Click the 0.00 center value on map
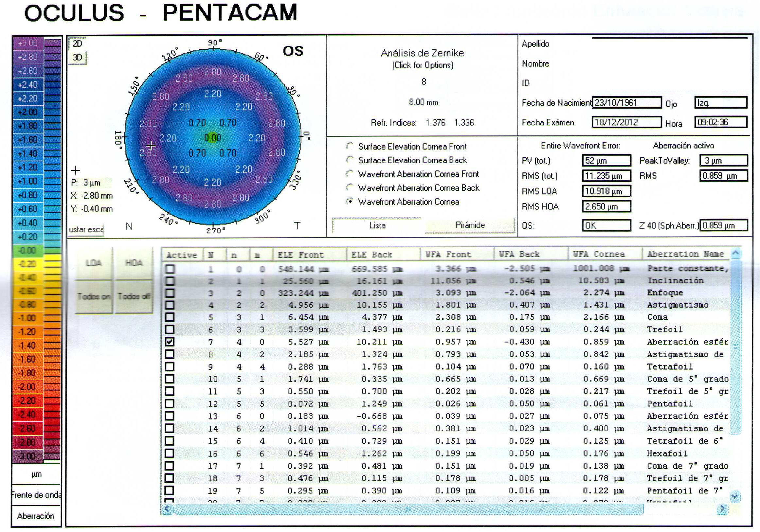 point(212,138)
